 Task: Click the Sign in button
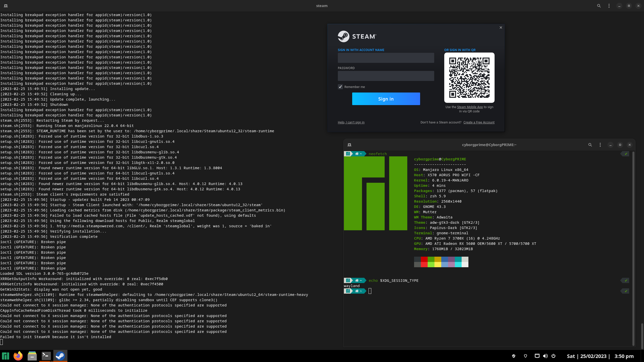[x=386, y=99]
